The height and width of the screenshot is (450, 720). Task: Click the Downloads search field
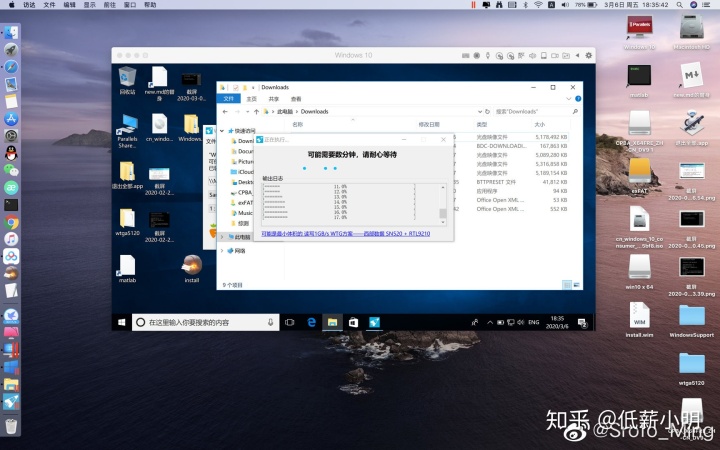pos(536,112)
